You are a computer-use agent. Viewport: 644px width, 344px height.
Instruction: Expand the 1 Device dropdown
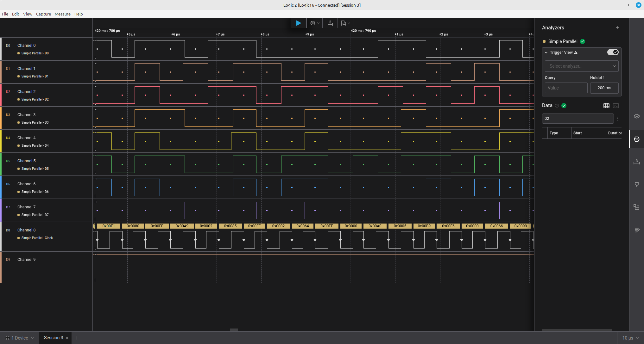coord(20,338)
